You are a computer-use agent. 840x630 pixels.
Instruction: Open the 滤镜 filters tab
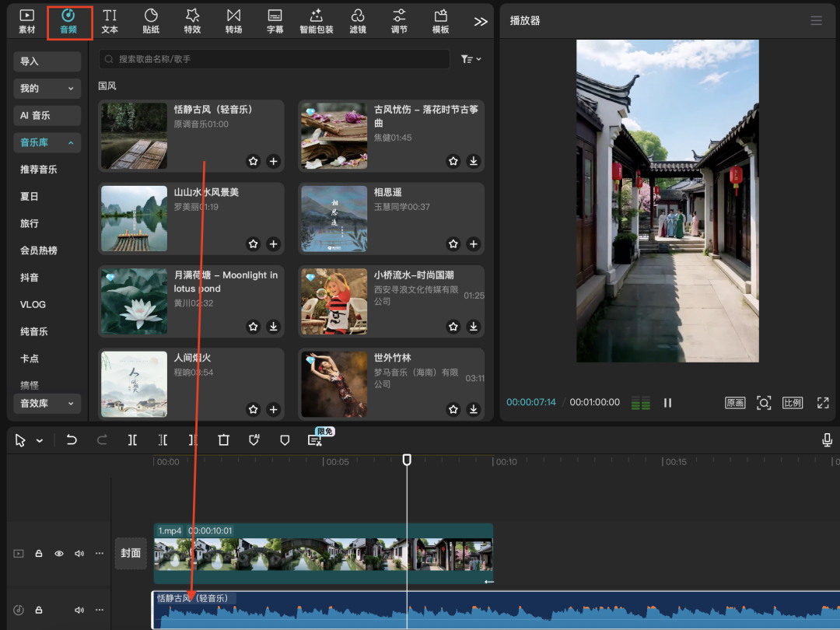pos(358,21)
